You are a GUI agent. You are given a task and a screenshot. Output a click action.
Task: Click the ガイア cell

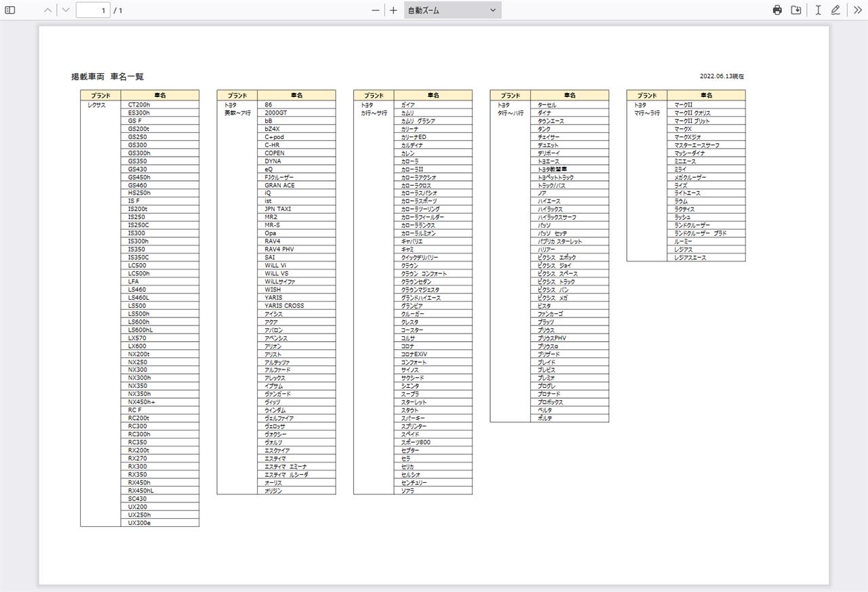point(433,105)
